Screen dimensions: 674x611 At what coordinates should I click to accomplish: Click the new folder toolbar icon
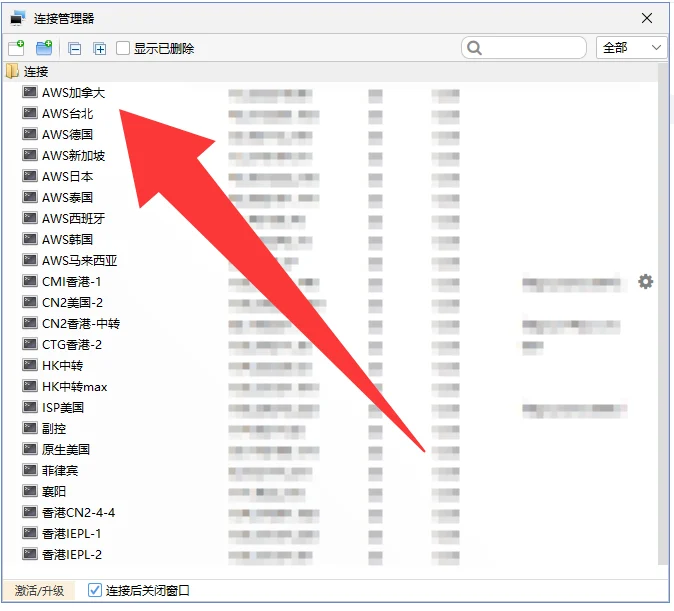pos(44,48)
